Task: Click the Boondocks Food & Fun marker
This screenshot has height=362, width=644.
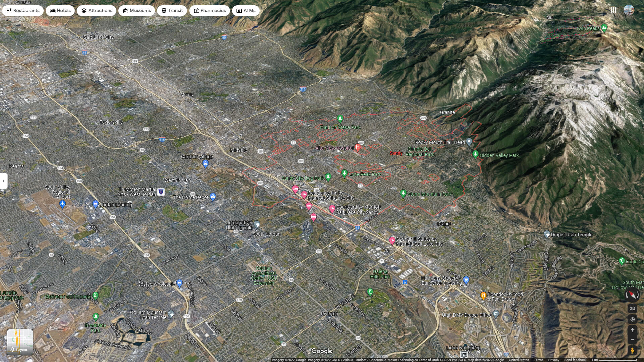Action: click(483, 294)
